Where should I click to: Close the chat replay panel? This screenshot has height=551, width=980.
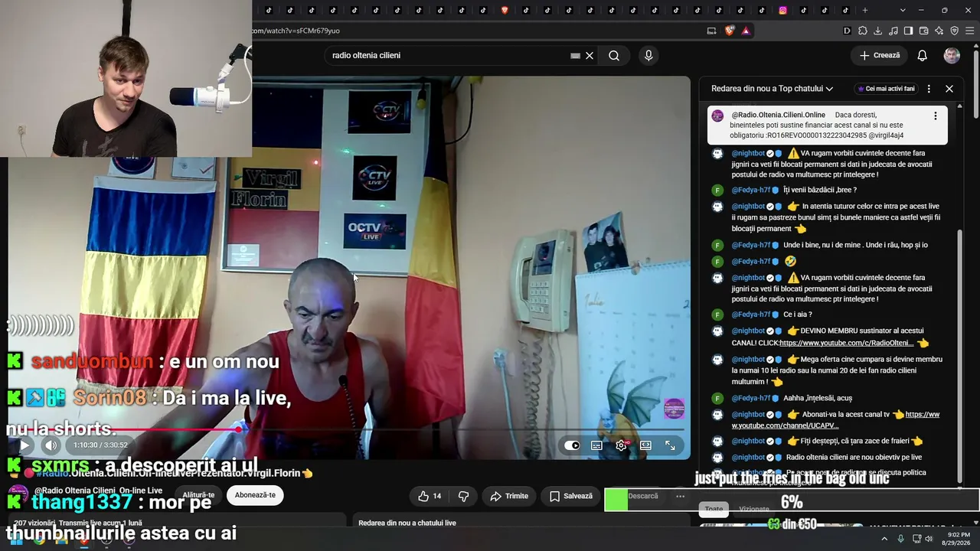click(949, 89)
